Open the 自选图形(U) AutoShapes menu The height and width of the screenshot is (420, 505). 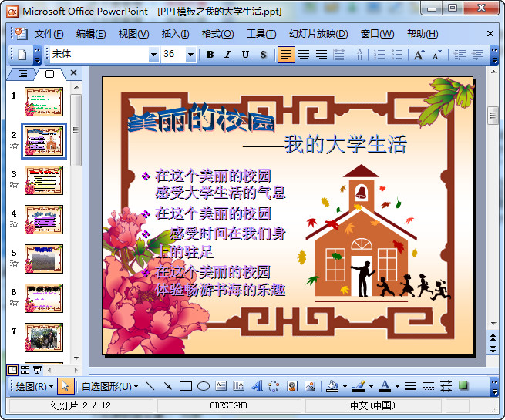(109, 386)
